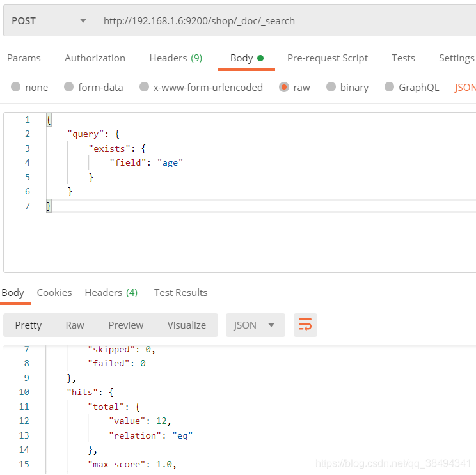Switch to the Params tab
The image size is (476, 475).
(24, 58)
